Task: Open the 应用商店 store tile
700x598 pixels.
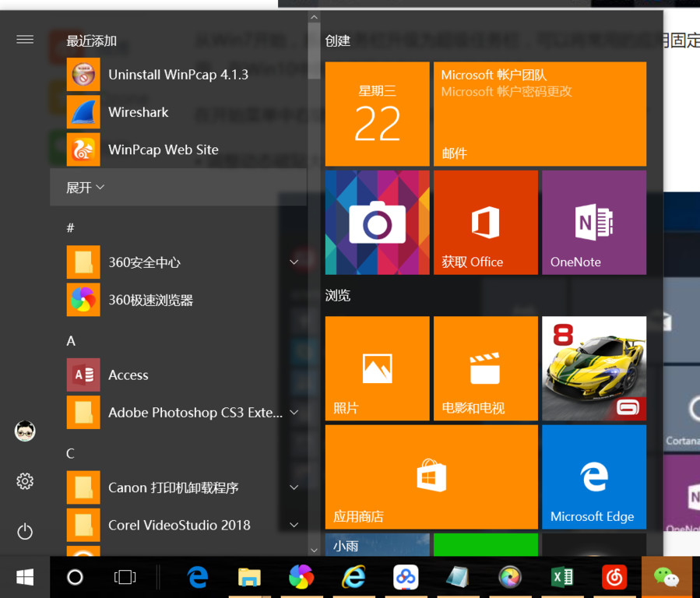Action: (x=431, y=477)
